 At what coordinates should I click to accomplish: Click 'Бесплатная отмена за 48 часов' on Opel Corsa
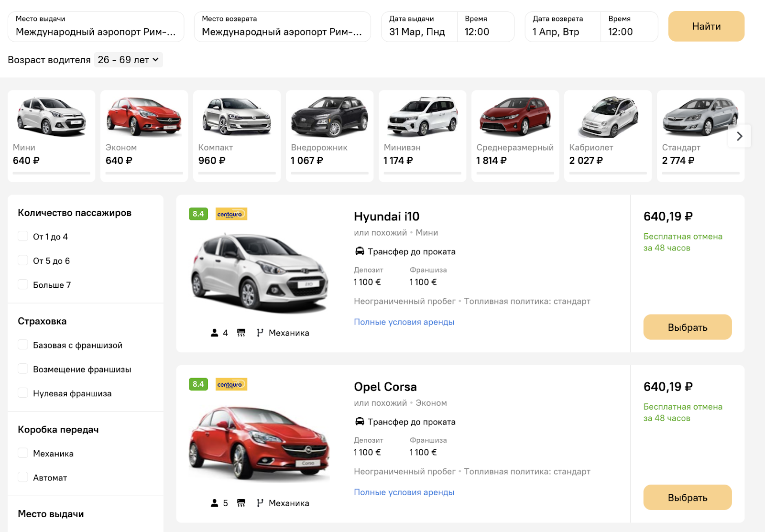(x=683, y=412)
